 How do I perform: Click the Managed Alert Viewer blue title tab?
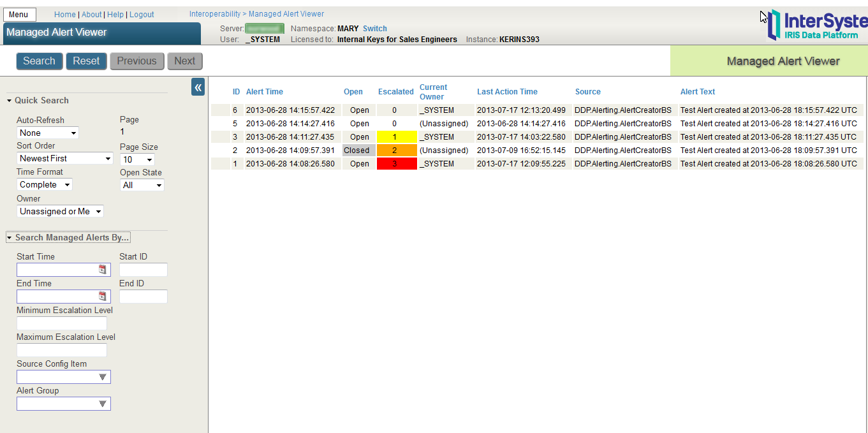pyautogui.click(x=102, y=33)
